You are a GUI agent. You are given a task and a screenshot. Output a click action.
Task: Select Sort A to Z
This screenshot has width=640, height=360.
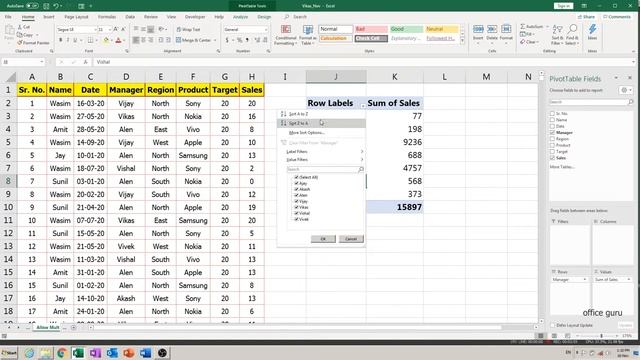(321, 114)
